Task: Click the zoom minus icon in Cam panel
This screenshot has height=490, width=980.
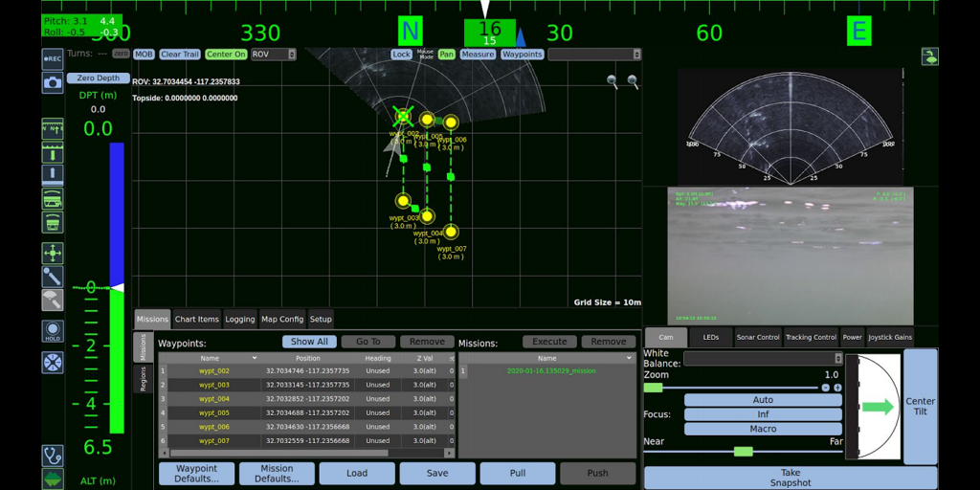Action: pos(826,388)
